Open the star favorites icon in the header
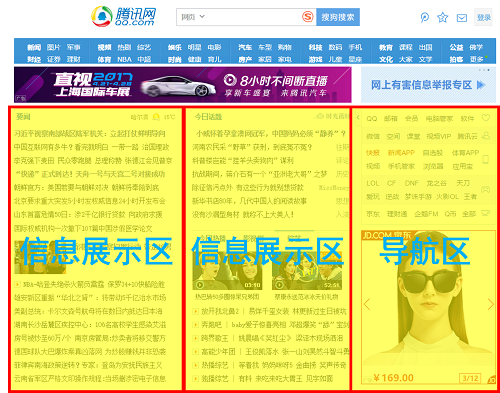 click(442, 17)
